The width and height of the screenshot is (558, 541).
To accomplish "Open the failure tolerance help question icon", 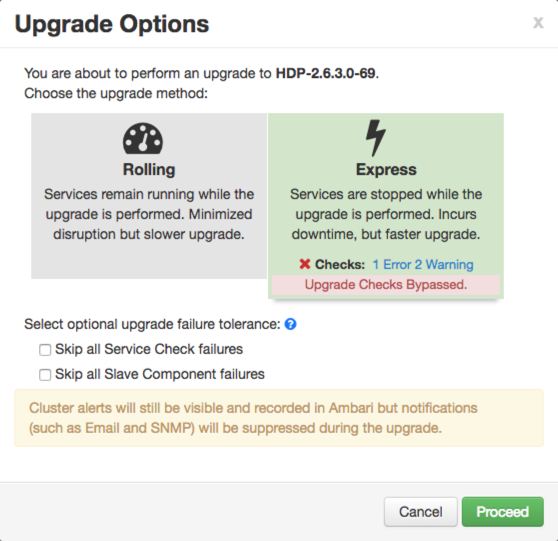I will tap(290, 324).
